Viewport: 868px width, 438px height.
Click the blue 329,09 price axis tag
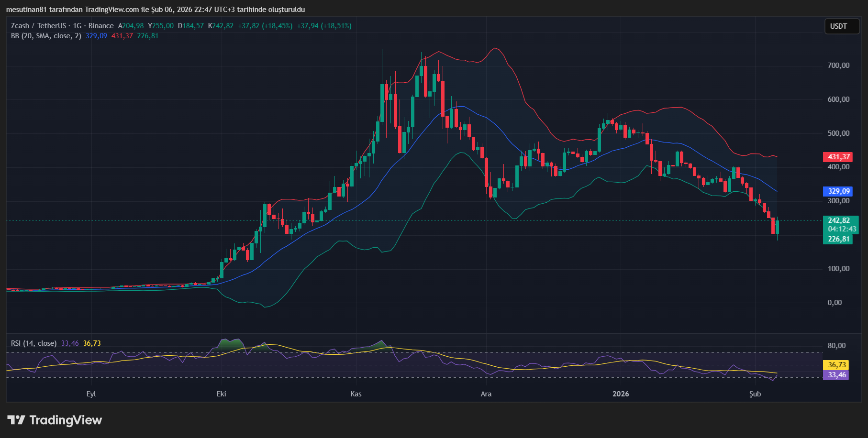click(x=838, y=191)
